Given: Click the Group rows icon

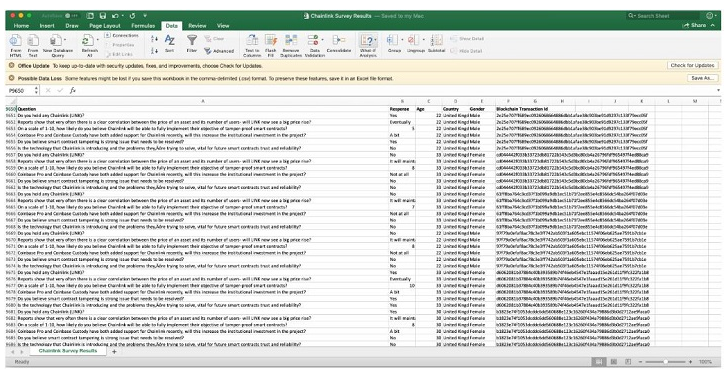Looking at the screenshot, I should (393, 40).
